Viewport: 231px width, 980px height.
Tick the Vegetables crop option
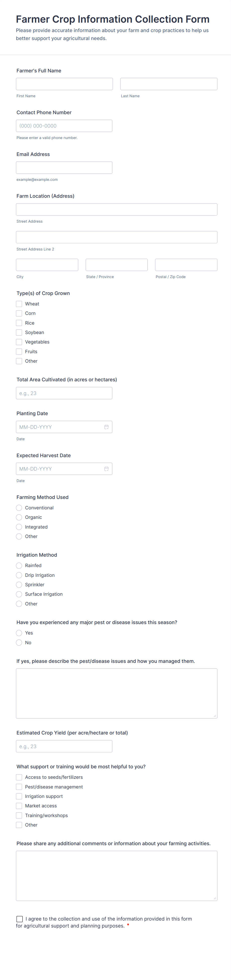[19, 342]
